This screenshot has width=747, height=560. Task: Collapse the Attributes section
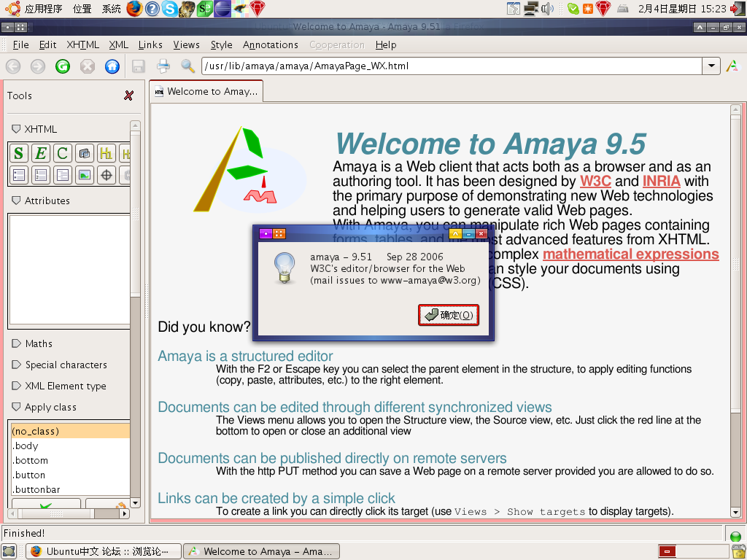click(16, 201)
